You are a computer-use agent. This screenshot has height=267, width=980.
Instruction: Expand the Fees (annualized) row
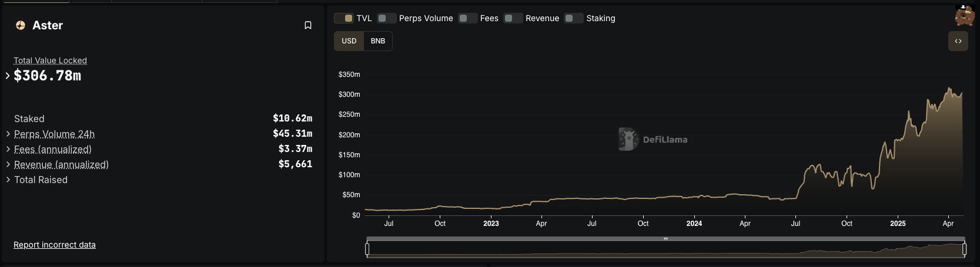pyautogui.click(x=8, y=150)
